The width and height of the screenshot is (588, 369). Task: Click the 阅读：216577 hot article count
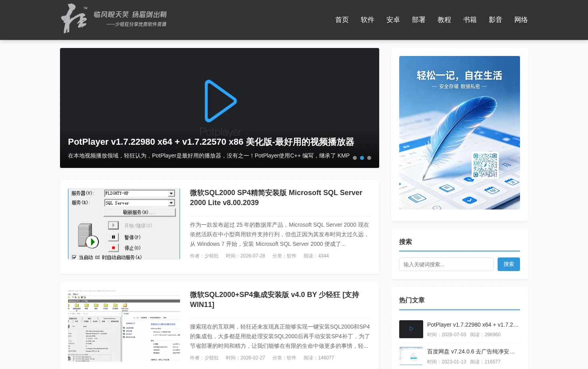tap(485, 362)
